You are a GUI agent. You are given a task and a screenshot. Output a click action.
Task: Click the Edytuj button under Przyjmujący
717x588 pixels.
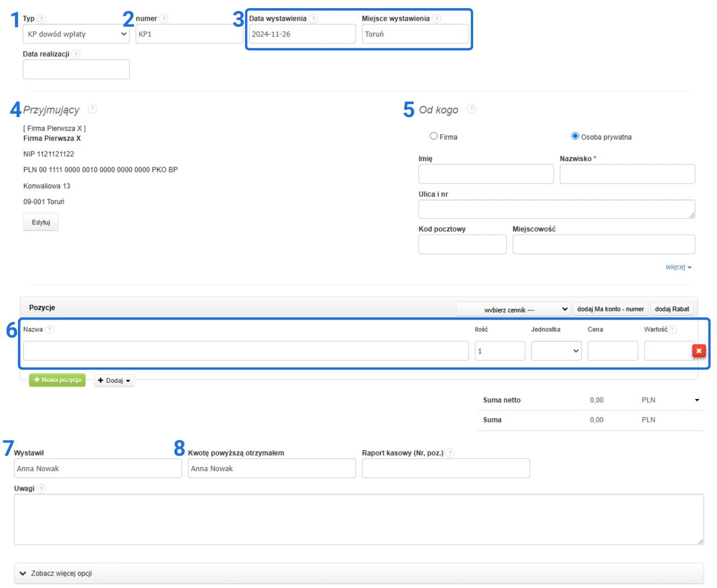[41, 223]
